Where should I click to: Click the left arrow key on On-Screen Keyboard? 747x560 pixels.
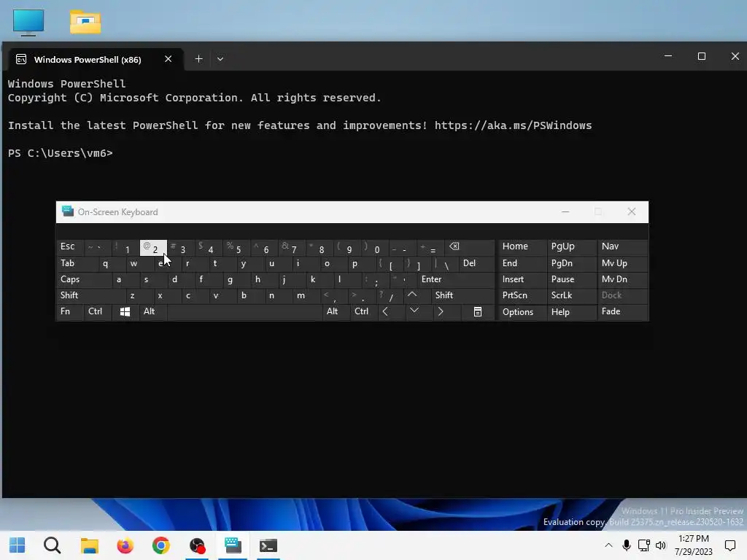pos(385,311)
